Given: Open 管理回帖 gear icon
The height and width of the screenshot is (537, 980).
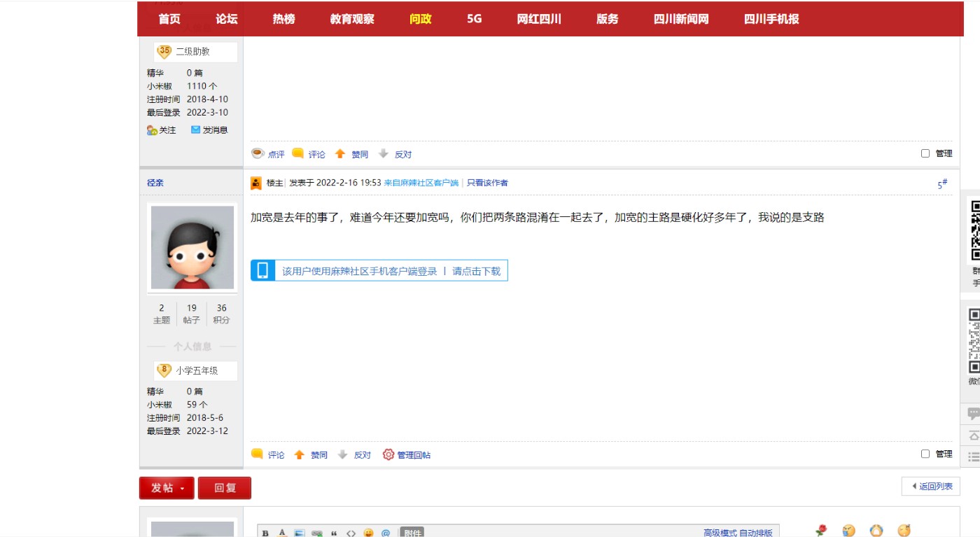Looking at the screenshot, I should [388, 454].
